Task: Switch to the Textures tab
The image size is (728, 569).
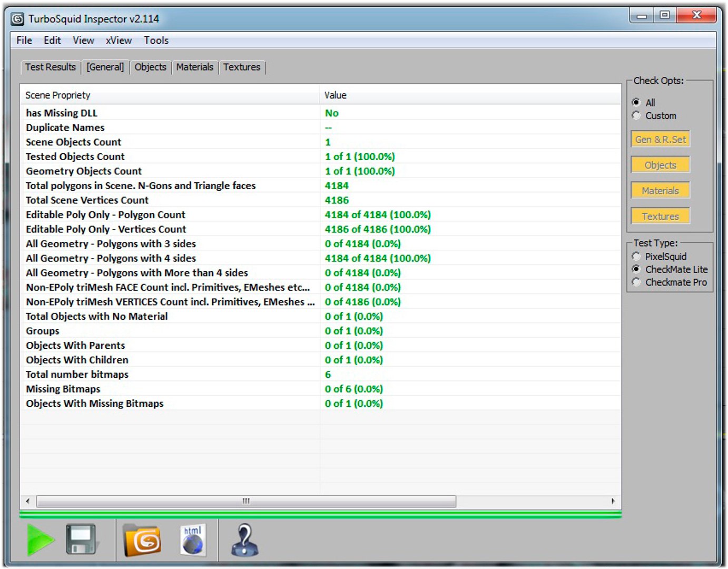Action: coord(242,67)
